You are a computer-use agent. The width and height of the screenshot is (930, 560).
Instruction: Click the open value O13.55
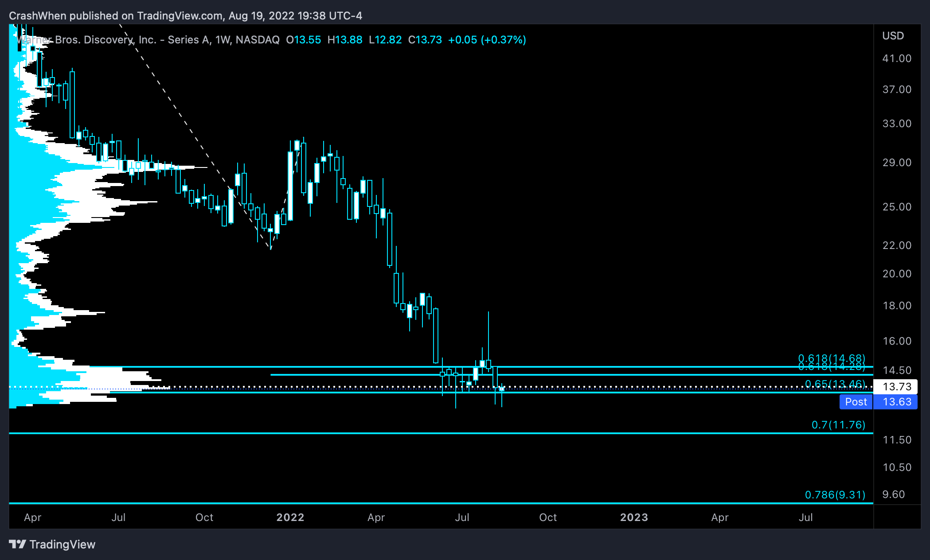pos(303,40)
